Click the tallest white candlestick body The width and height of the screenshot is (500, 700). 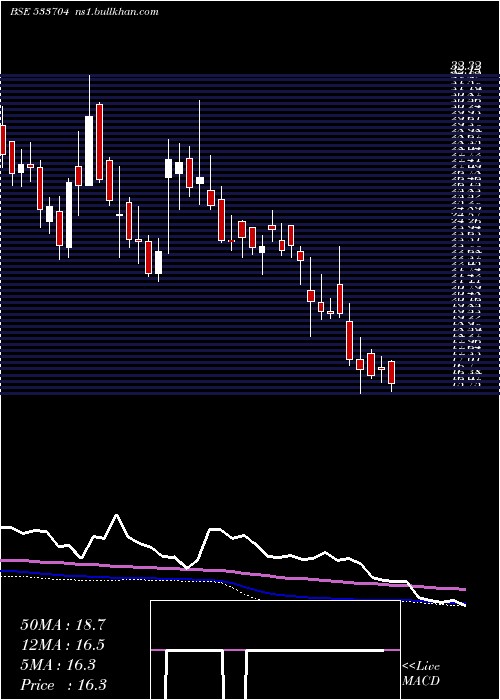89,151
